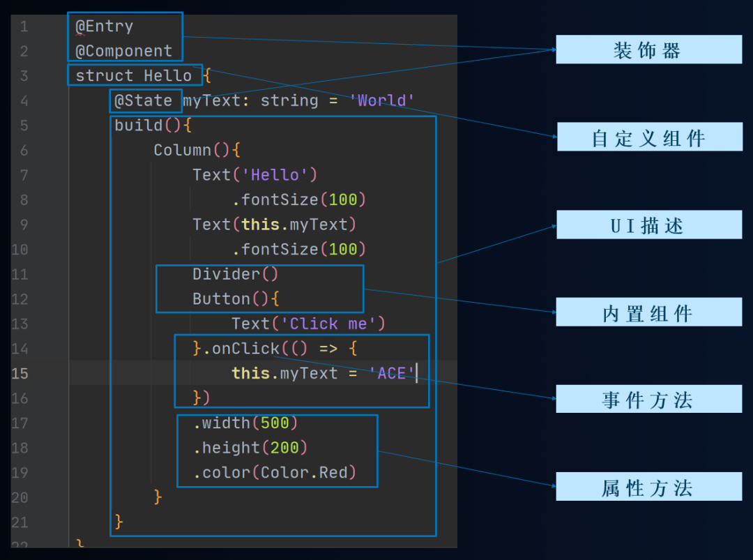753x560 pixels.
Task: Click line number 21 in the gutter
Action: point(20,522)
